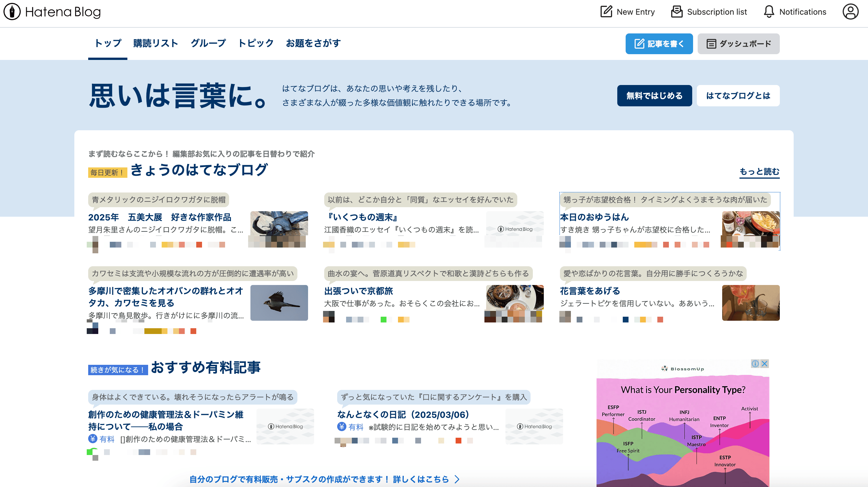Close the BlossomUp advertisement
868x487 pixels.
pyautogui.click(x=765, y=364)
